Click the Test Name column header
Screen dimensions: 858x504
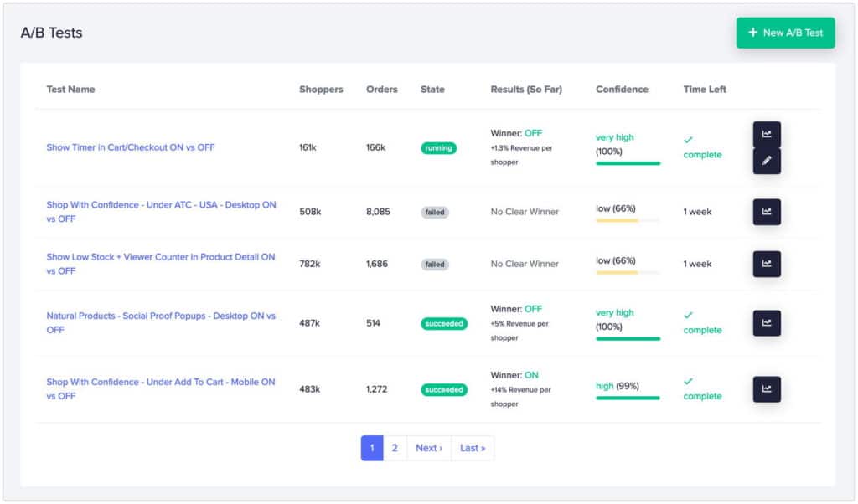70,89
